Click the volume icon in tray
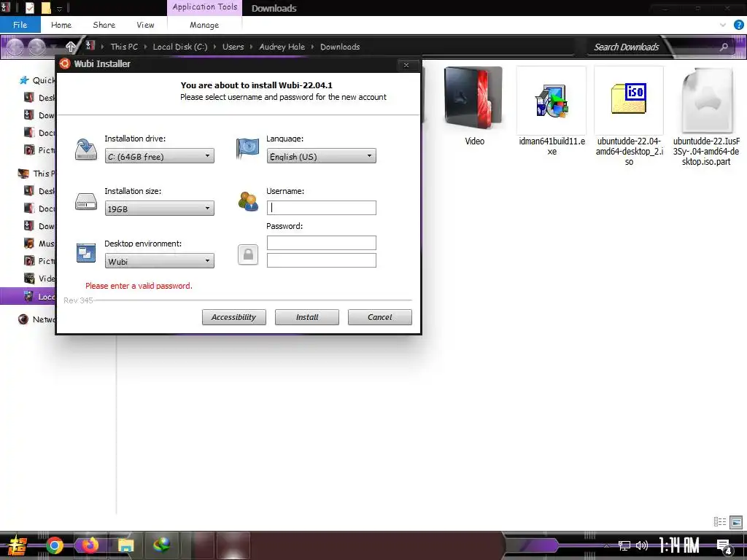 (x=642, y=545)
